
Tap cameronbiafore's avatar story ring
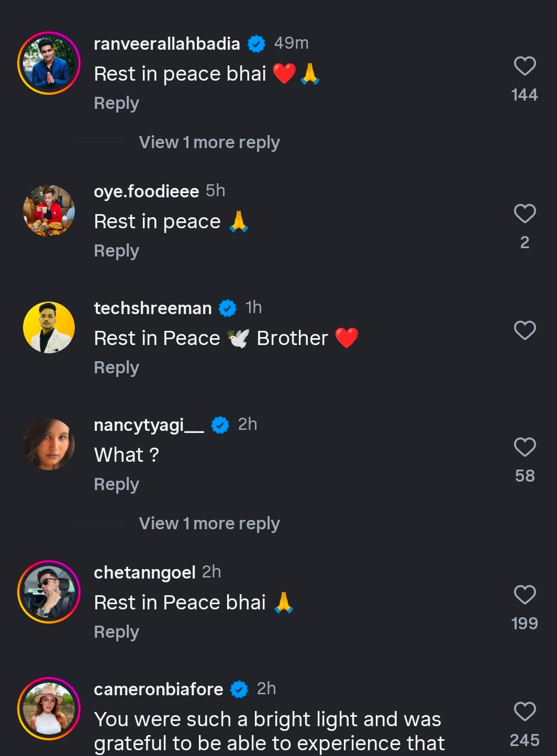[x=49, y=709]
